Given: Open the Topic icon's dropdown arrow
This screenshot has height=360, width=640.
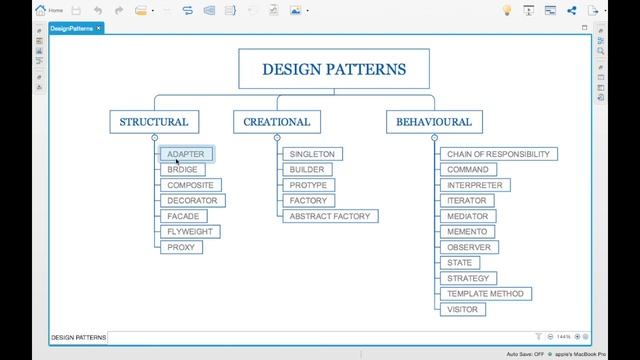Looking at the screenshot, I should pos(153,11).
